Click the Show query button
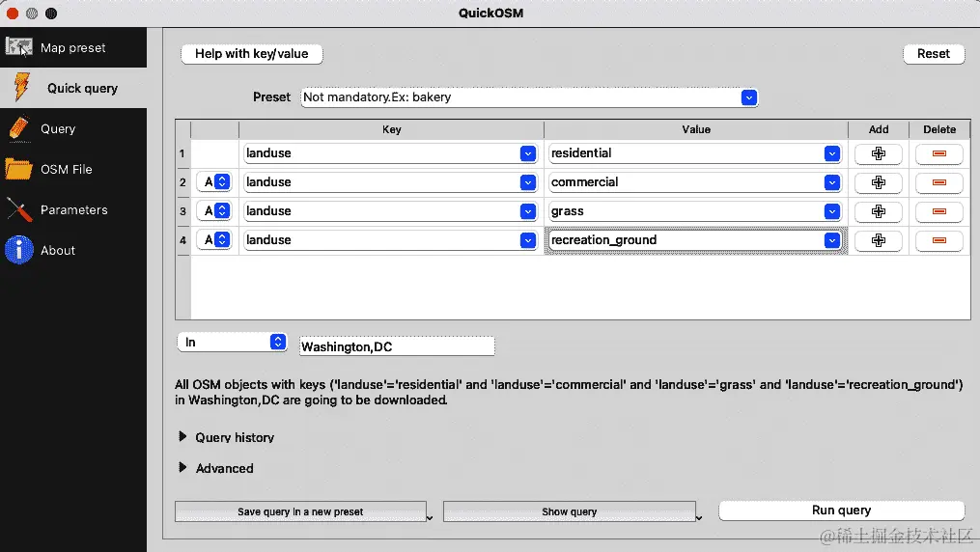This screenshot has height=552, width=980. click(569, 511)
